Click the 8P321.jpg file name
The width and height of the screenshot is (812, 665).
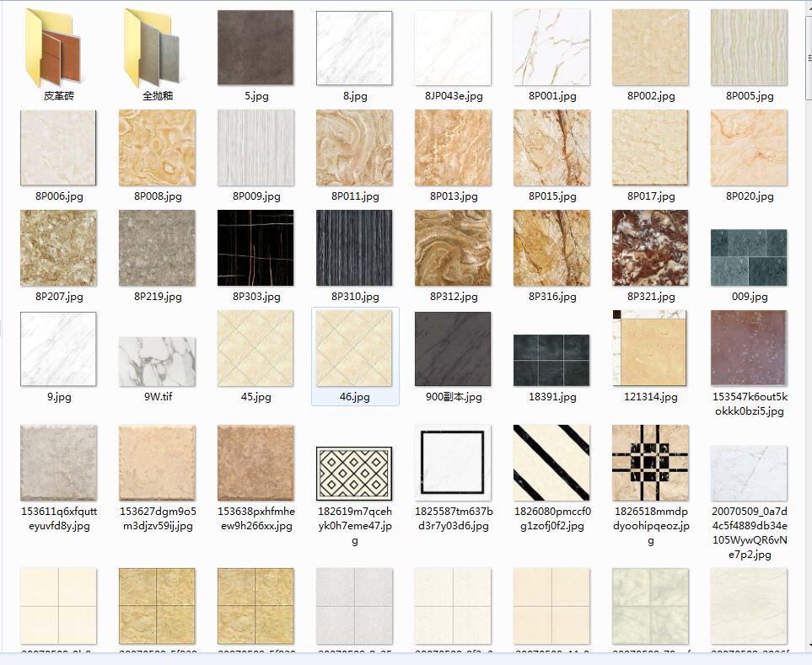point(651,297)
